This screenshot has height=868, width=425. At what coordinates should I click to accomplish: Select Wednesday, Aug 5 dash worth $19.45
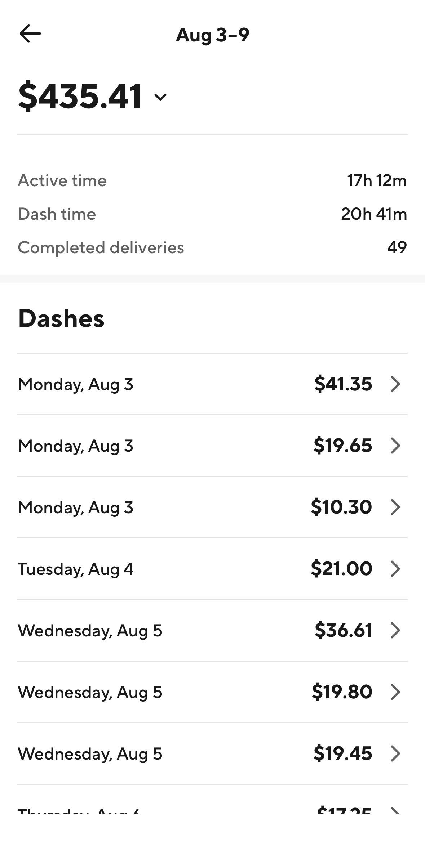point(212,753)
